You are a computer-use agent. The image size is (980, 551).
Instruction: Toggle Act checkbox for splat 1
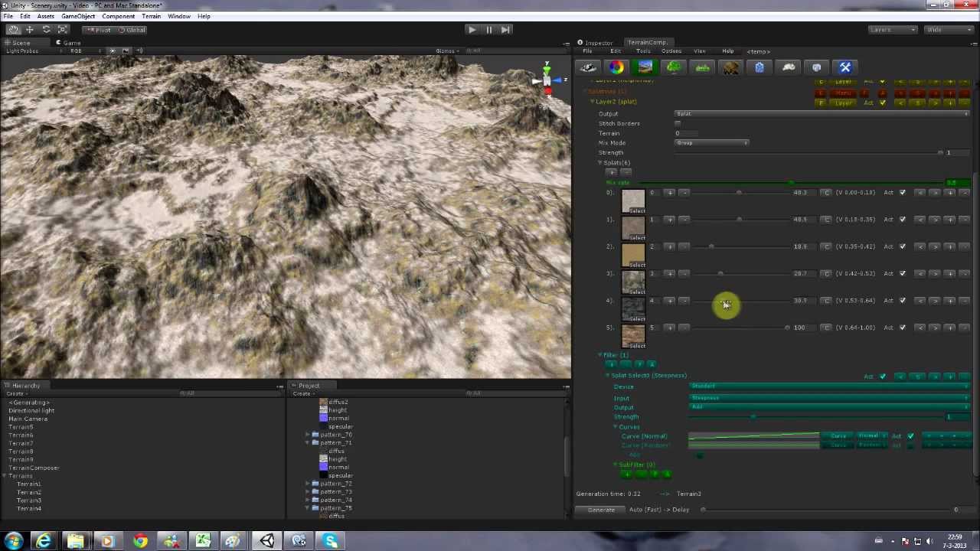point(903,220)
